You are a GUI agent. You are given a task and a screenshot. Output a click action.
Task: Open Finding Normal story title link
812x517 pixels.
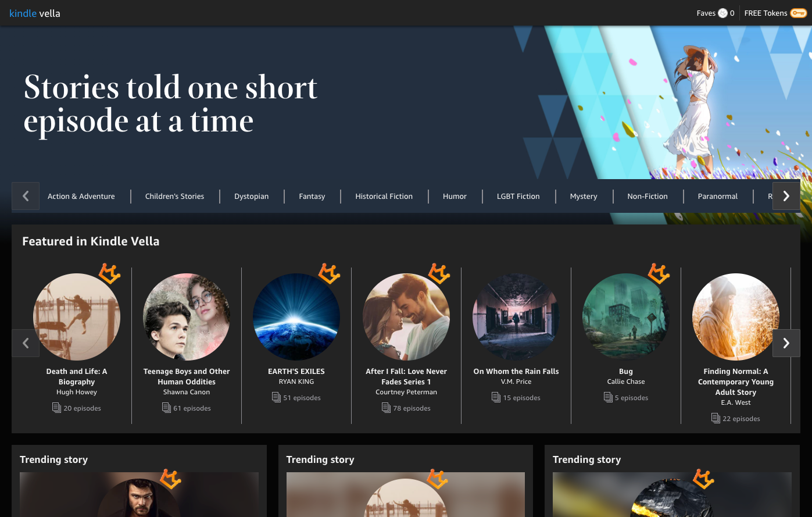coord(736,381)
